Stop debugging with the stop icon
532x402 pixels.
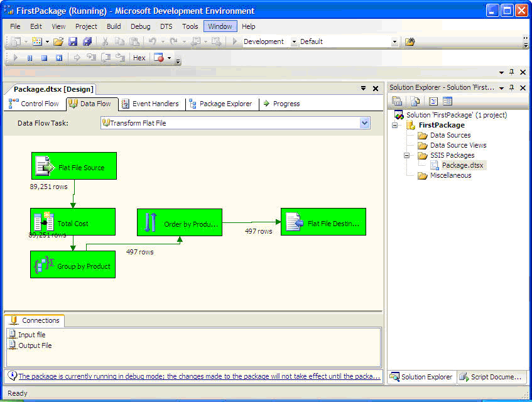pos(44,58)
